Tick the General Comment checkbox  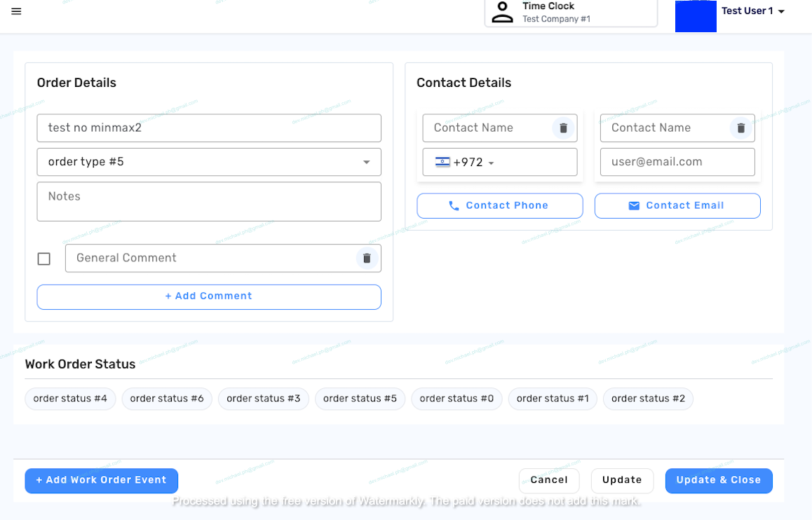44,259
